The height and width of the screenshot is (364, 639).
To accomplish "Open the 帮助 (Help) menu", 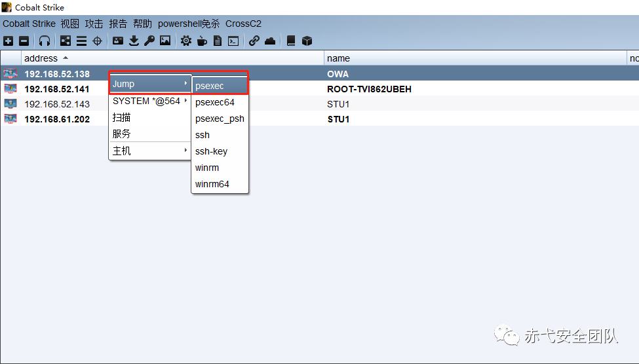I will [x=142, y=24].
